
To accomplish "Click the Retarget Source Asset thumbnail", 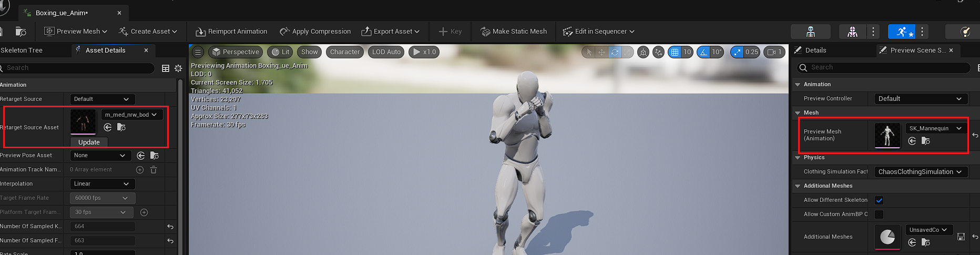I will [x=83, y=122].
